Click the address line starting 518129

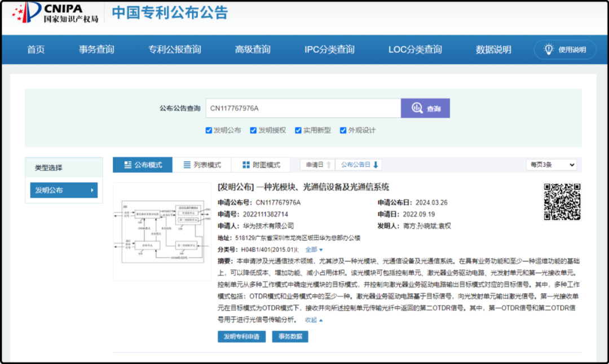298,238
